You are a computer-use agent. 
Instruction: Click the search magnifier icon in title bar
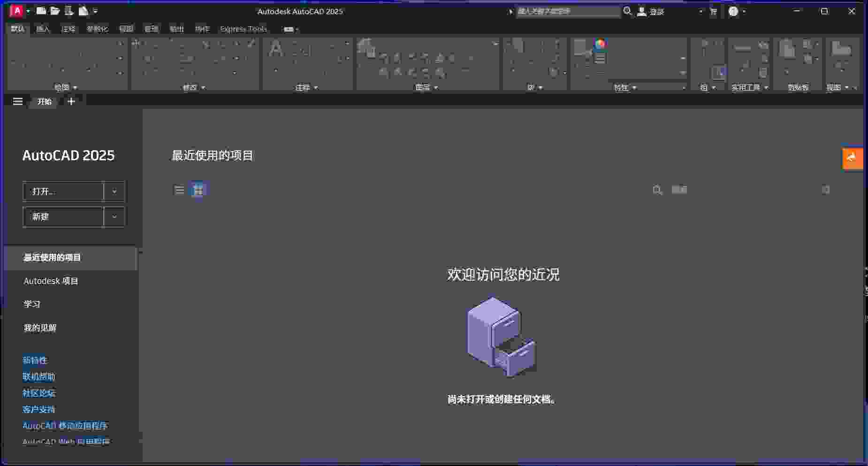click(x=627, y=11)
